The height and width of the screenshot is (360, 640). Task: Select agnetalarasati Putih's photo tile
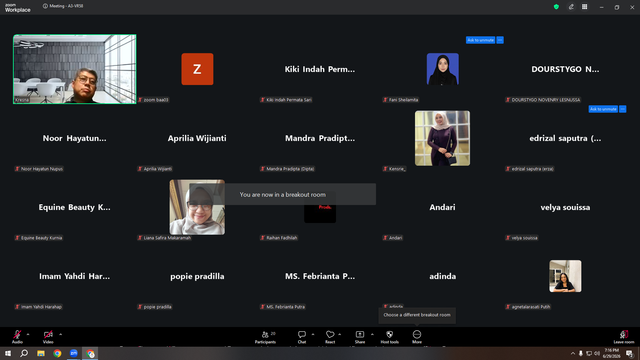pos(565,276)
